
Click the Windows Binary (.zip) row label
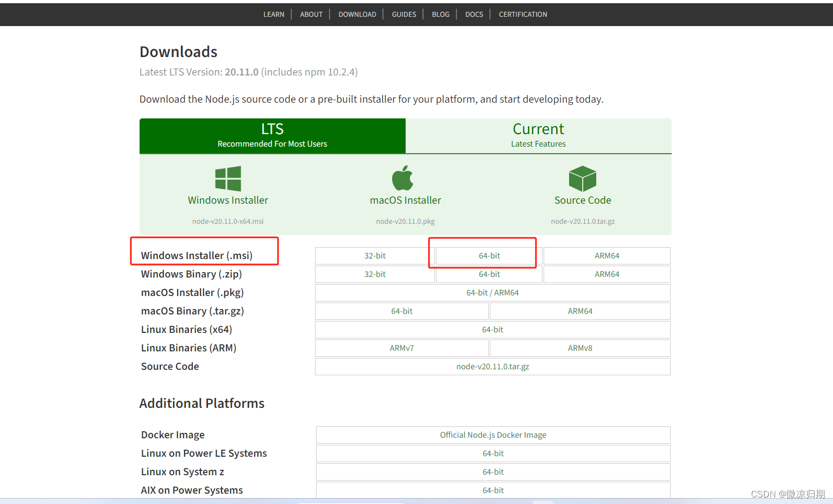point(191,274)
